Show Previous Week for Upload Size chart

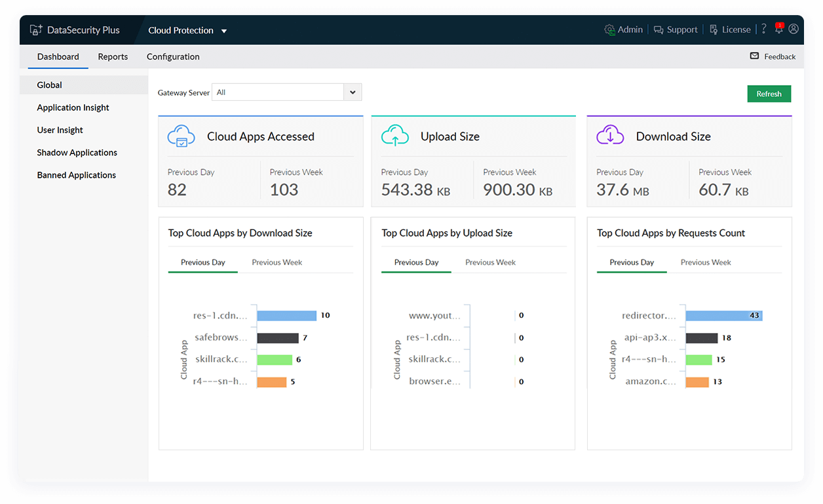pyautogui.click(x=490, y=262)
